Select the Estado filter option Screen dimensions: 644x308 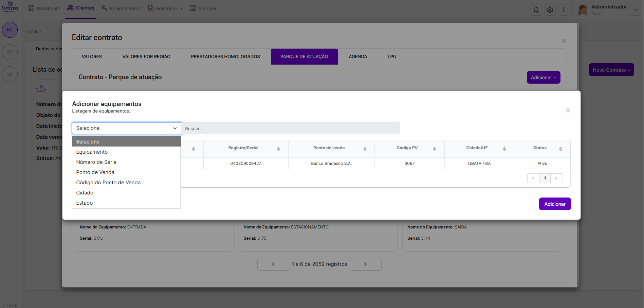(x=84, y=203)
